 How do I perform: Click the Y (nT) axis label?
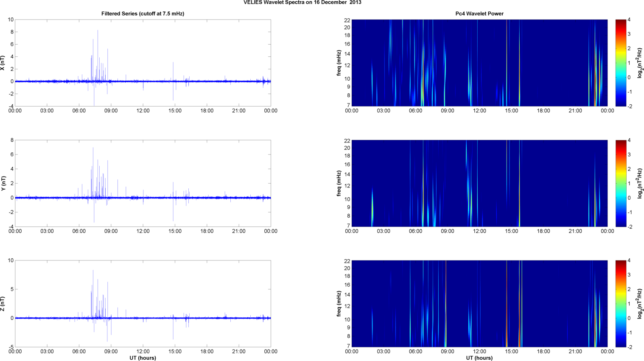(3, 183)
